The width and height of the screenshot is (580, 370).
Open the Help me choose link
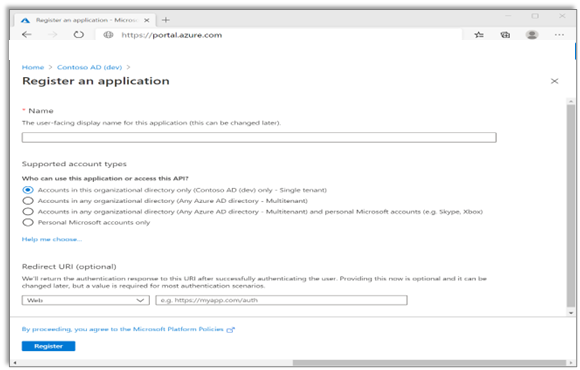click(51, 239)
